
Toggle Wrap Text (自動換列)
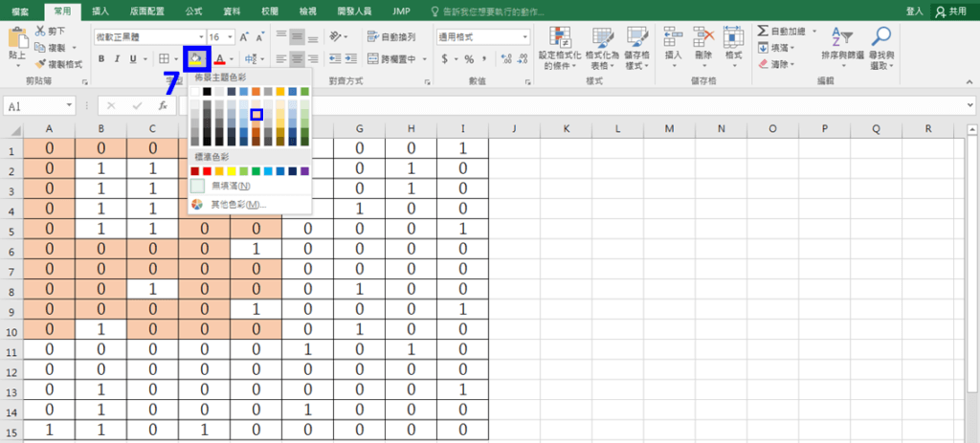(x=391, y=37)
